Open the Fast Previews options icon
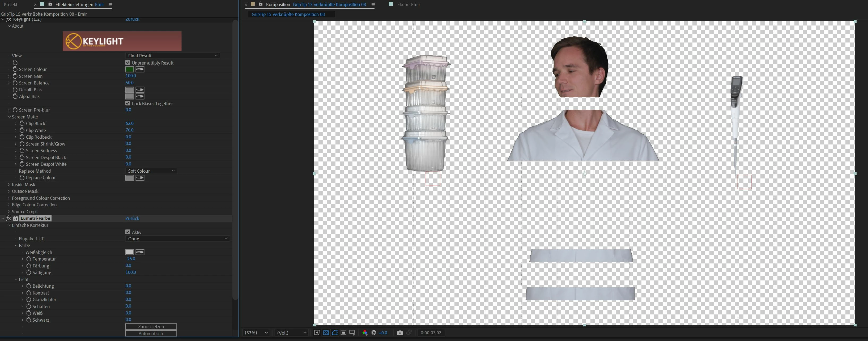 tap(317, 333)
